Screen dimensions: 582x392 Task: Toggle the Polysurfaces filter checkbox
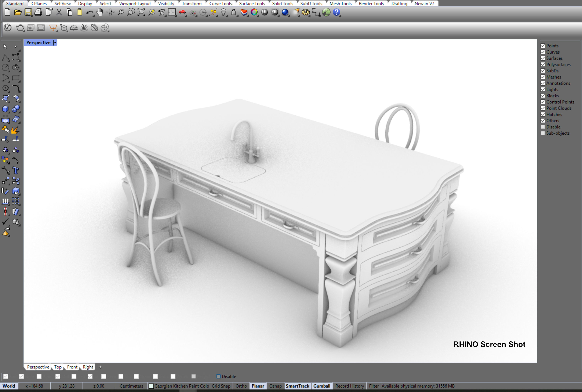[543, 64]
